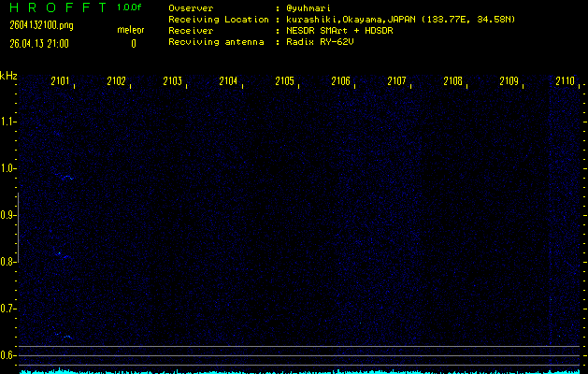588x374 pixels.
Task: Click the 2101 time marker
Action: [61, 81]
